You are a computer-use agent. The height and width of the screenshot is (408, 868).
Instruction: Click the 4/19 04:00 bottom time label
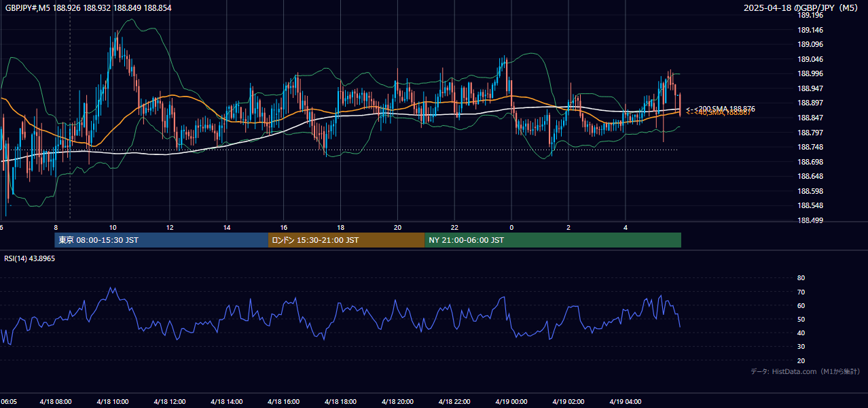(626, 402)
